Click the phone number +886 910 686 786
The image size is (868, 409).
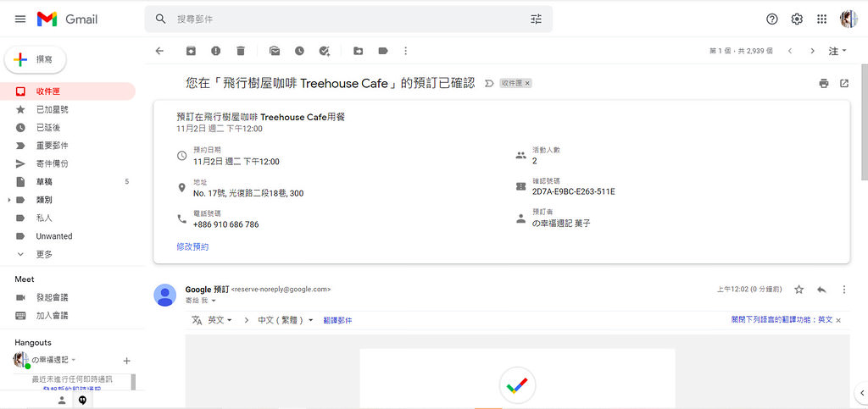pyautogui.click(x=225, y=224)
